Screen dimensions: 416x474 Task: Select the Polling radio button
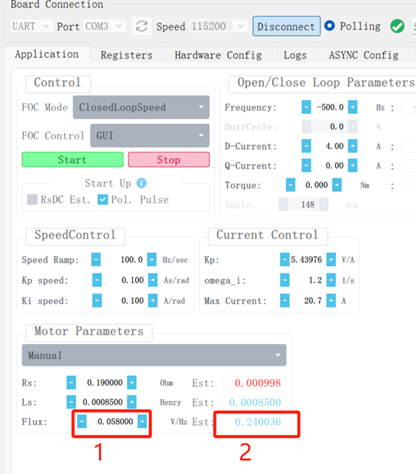tap(329, 26)
